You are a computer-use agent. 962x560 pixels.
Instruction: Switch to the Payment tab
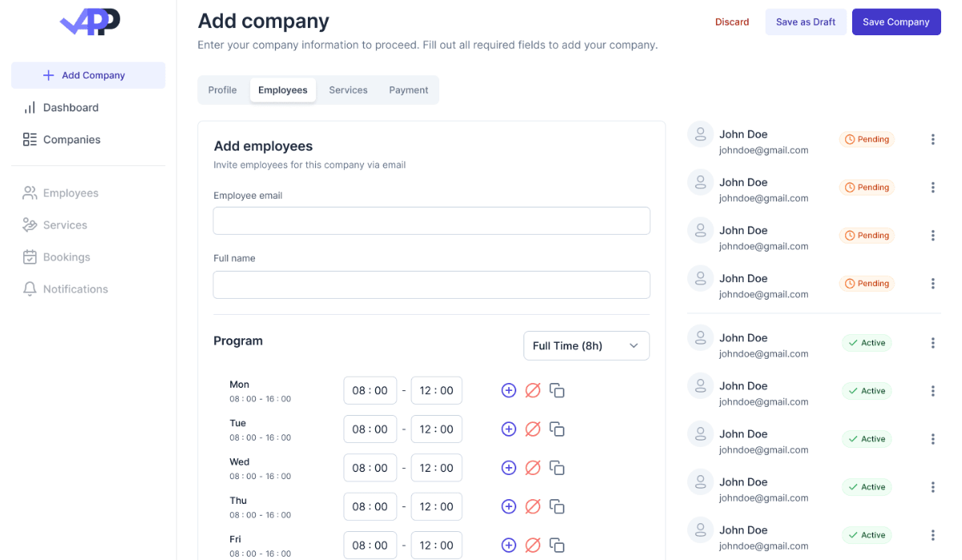(408, 90)
